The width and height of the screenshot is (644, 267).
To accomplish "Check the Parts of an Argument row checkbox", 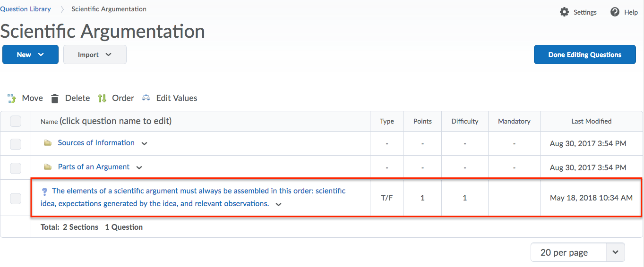I will [x=16, y=168].
